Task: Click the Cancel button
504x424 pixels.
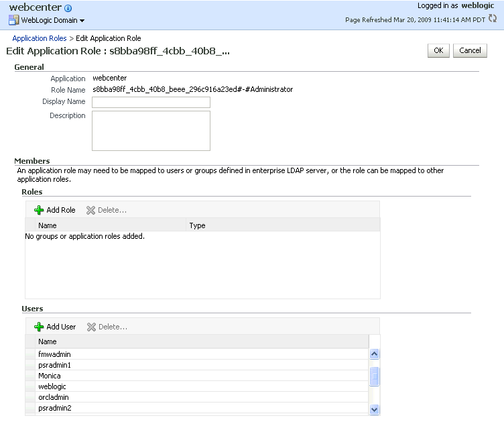Action: 470,50
